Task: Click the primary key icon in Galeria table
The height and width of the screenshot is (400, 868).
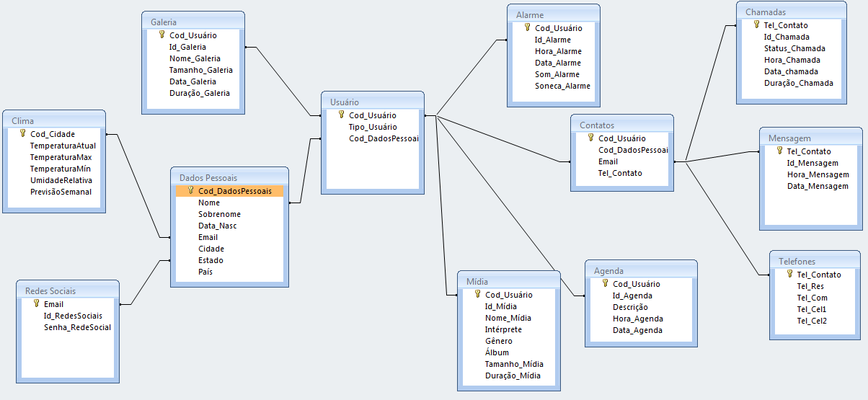Action: point(162,35)
